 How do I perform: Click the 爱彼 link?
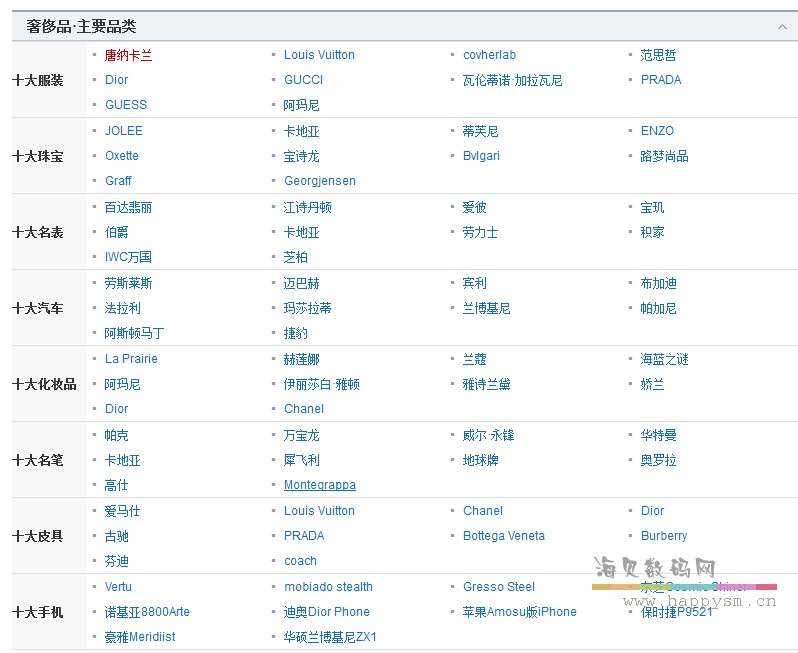474,207
